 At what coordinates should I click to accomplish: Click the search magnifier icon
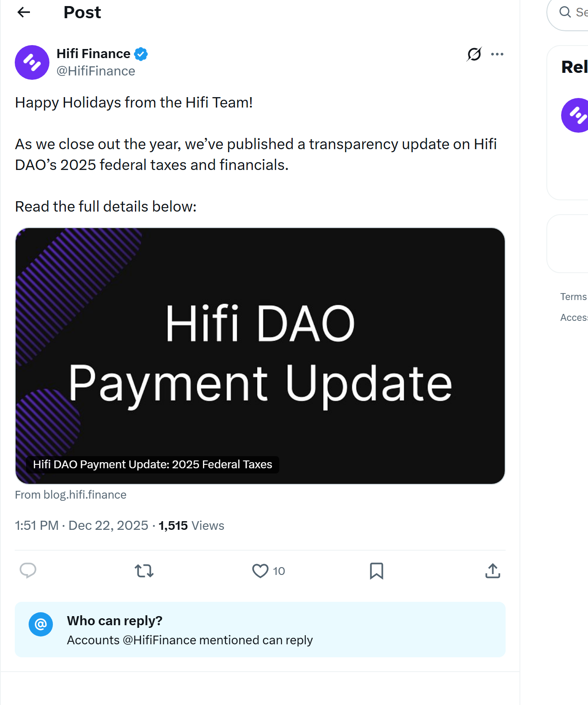[x=565, y=13]
